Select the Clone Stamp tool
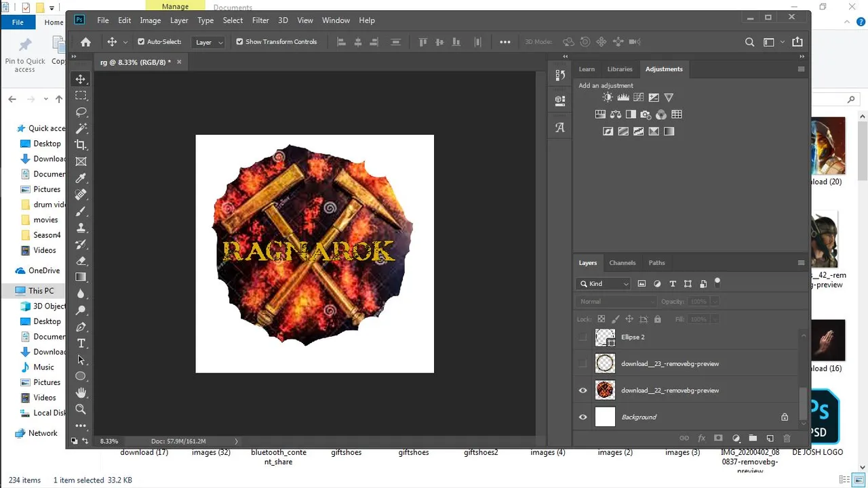868x488 pixels. (x=81, y=228)
